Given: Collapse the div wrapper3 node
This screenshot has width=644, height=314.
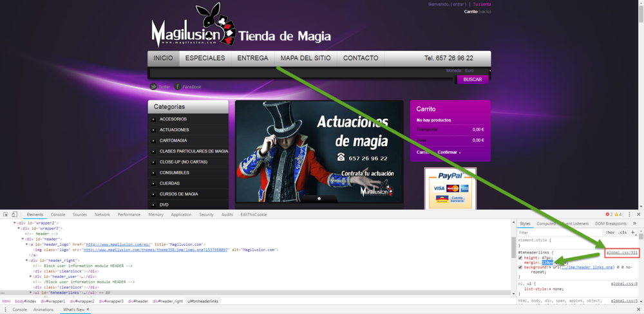Looking at the screenshot, I should [19, 228].
